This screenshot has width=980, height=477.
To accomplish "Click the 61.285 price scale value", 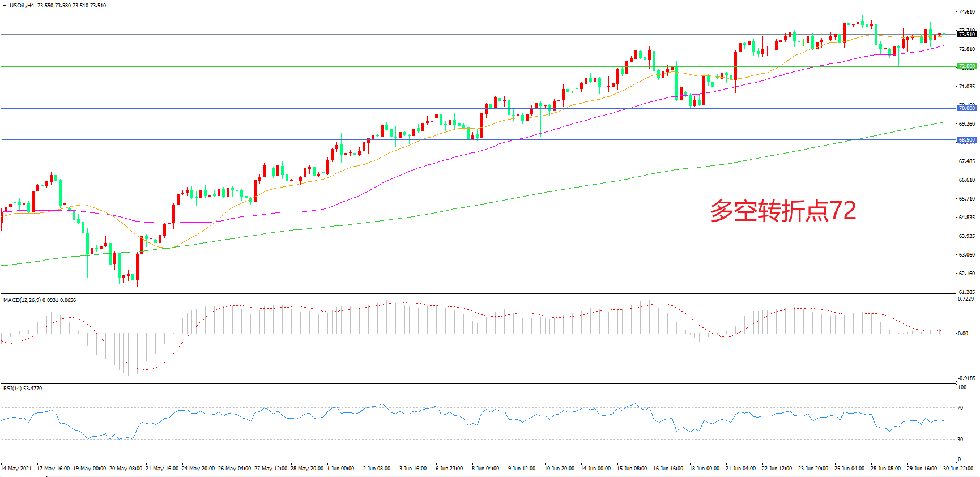I will [x=966, y=292].
